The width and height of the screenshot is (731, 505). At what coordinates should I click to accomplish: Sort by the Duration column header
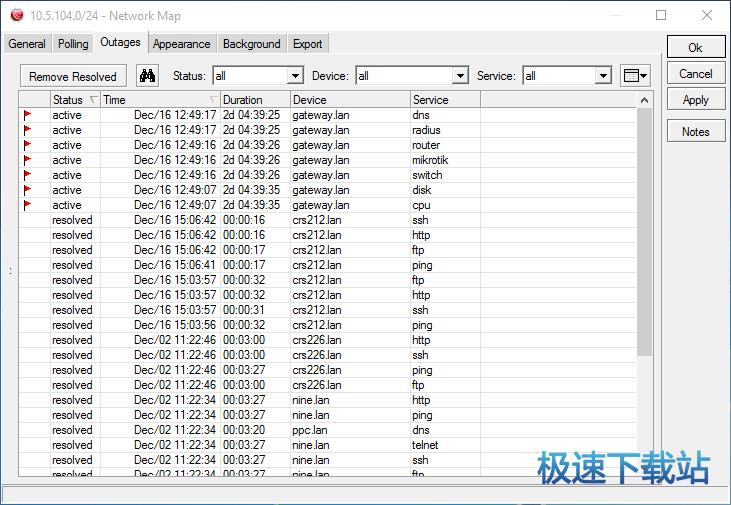click(254, 100)
